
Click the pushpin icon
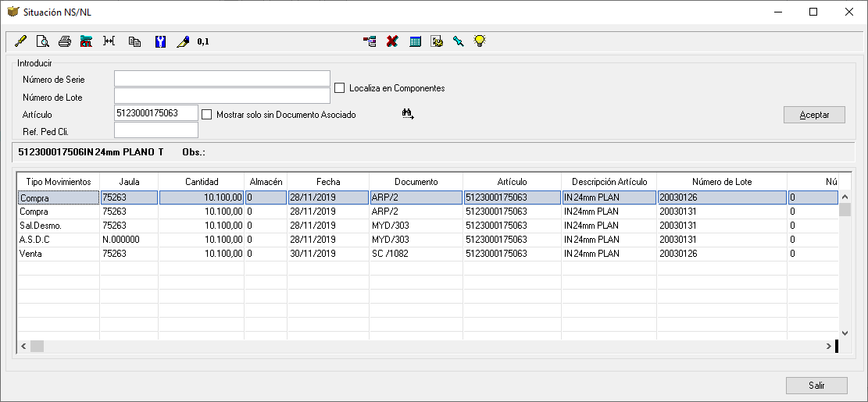coord(459,41)
